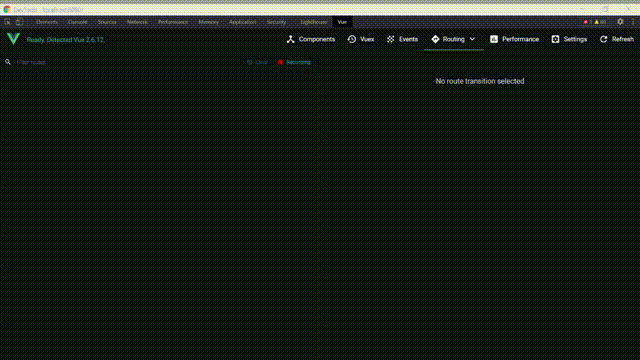Click the Performance chart icon
This screenshot has width=640, height=360.
click(494, 39)
